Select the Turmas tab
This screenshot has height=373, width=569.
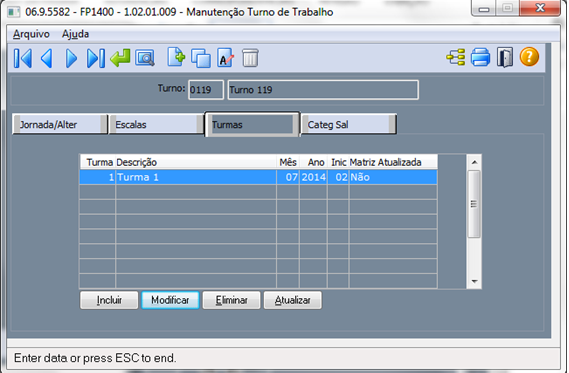pyautogui.click(x=252, y=124)
